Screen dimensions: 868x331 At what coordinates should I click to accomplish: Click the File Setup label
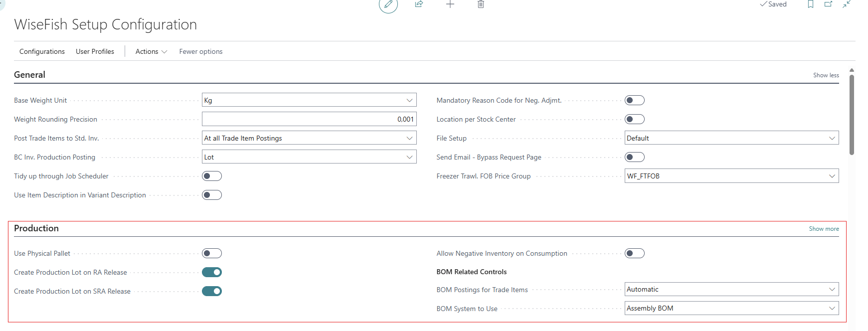coord(452,138)
